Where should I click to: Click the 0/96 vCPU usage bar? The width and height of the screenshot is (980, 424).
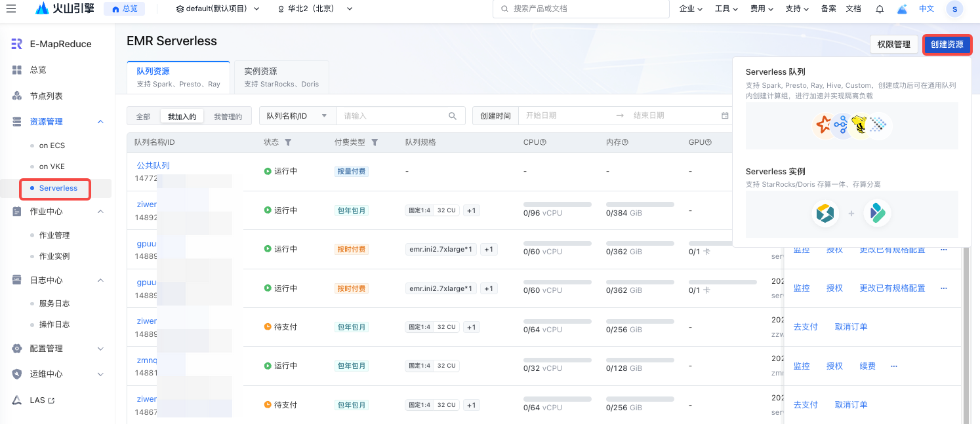(558, 204)
